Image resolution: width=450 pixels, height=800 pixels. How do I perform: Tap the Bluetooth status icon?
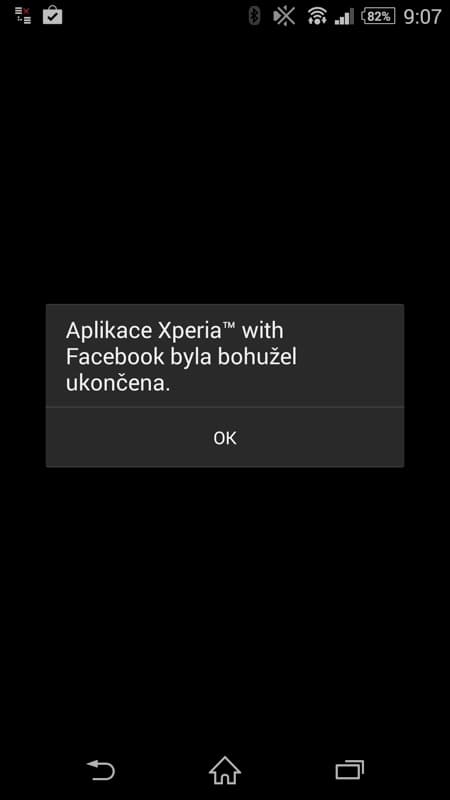pyautogui.click(x=254, y=16)
